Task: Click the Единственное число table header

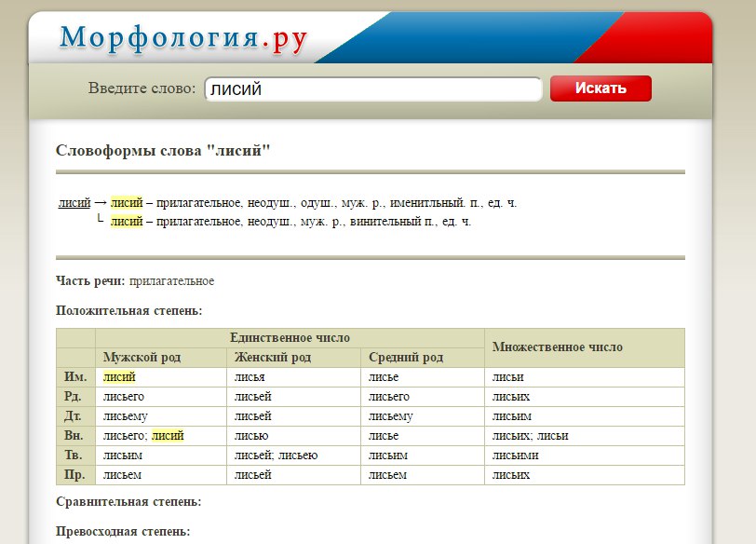Action: (x=290, y=337)
